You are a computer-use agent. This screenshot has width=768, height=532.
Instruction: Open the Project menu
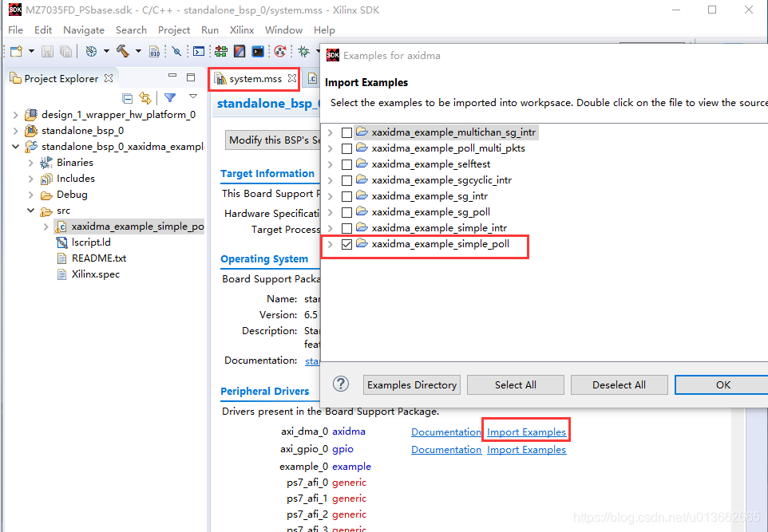coord(174,30)
